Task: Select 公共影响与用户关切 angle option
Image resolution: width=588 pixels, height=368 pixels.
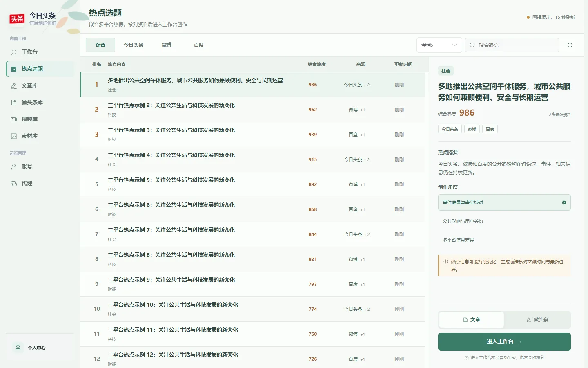Action: tap(504, 221)
